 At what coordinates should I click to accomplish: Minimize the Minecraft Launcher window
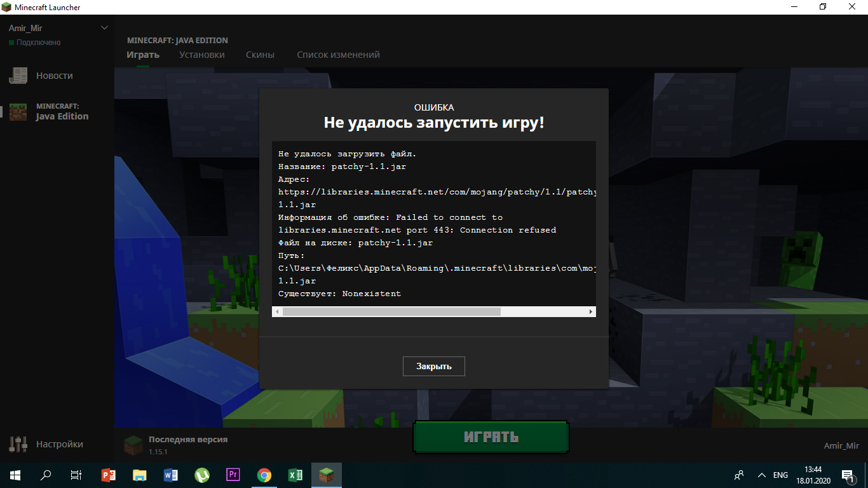[794, 7]
